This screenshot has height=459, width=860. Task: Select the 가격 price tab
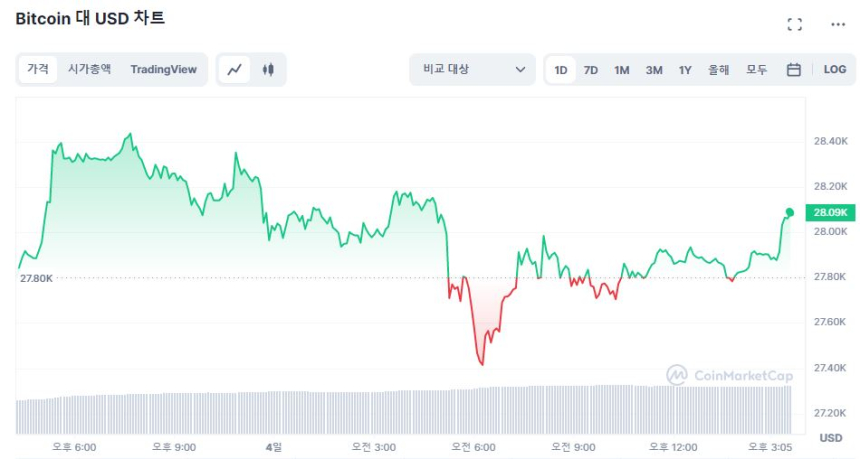coord(38,70)
